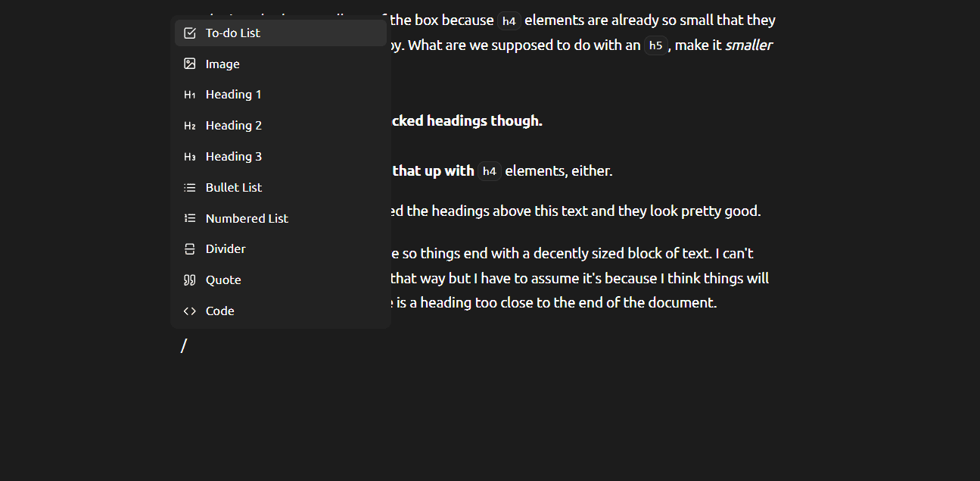
Task: Select the Code text label
Action: coord(220,311)
